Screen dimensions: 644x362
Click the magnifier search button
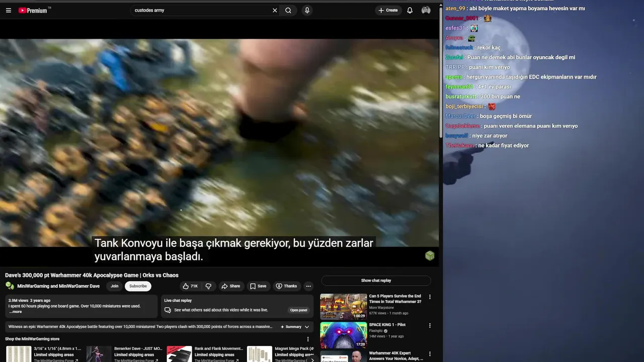[x=288, y=10]
